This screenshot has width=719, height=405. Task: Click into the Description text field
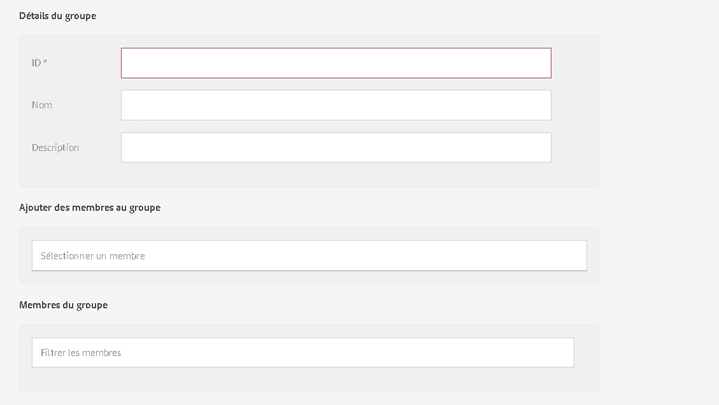pos(335,147)
